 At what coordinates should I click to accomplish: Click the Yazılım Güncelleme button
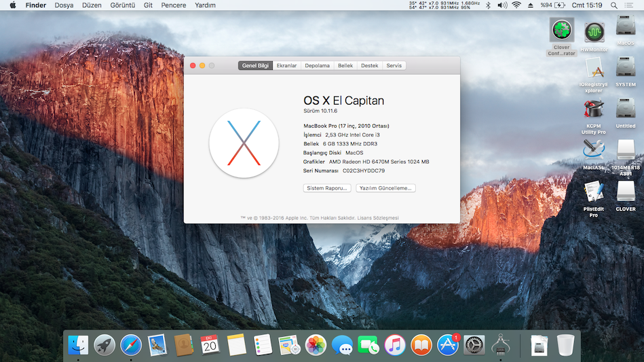(385, 188)
